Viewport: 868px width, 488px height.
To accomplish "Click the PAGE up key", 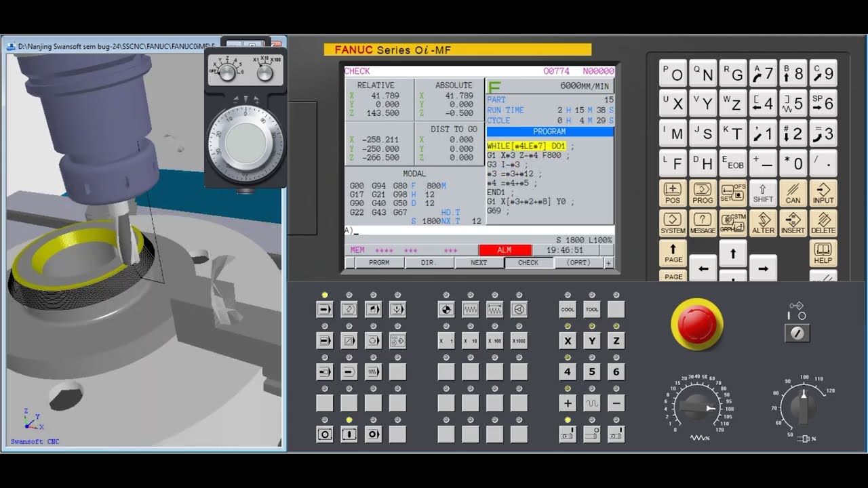I will coord(673,253).
